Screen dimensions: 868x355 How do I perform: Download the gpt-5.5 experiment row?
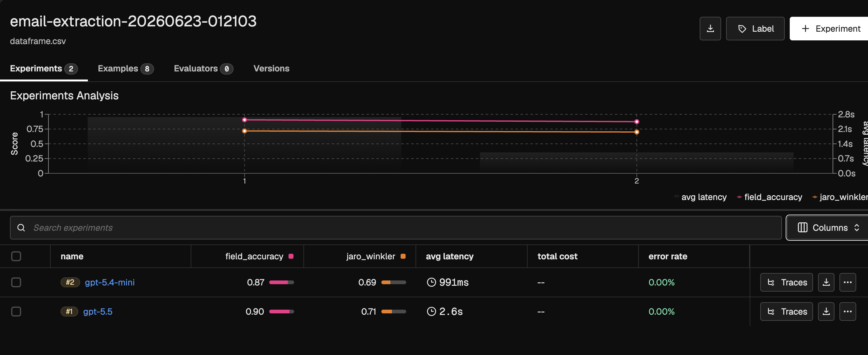pyautogui.click(x=826, y=312)
